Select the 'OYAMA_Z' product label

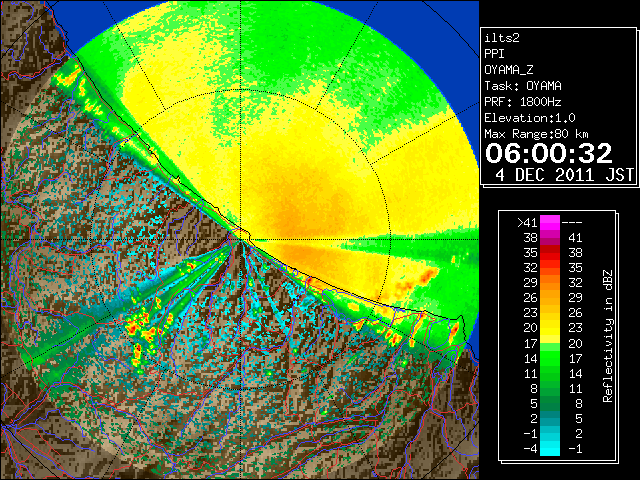pyautogui.click(x=509, y=70)
